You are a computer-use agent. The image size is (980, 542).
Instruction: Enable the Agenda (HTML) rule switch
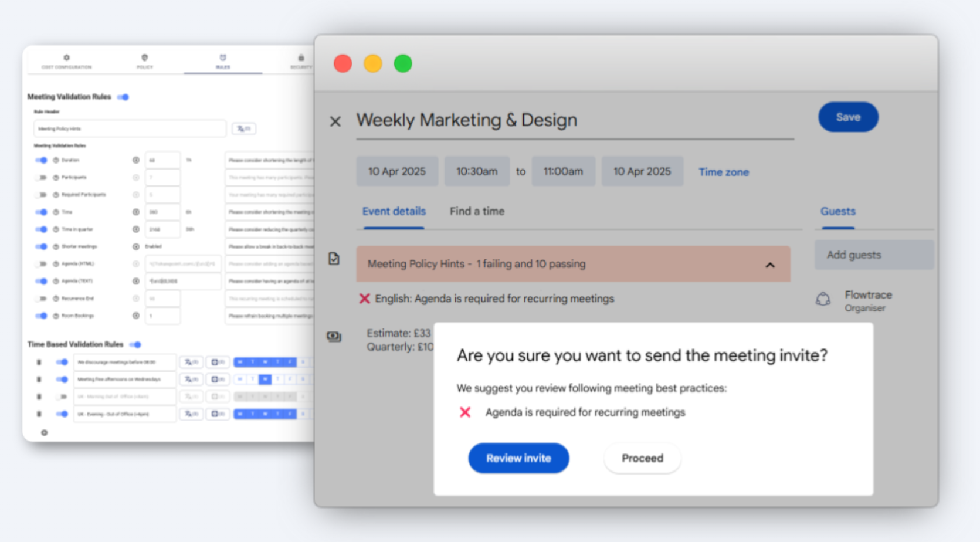[x=40, y=264]
